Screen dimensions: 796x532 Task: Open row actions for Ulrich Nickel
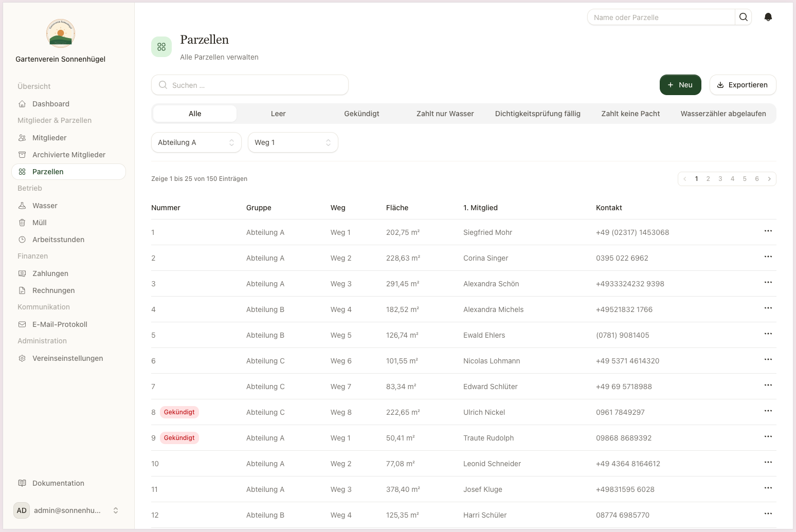pyautogui.click(x=768, y=411)
